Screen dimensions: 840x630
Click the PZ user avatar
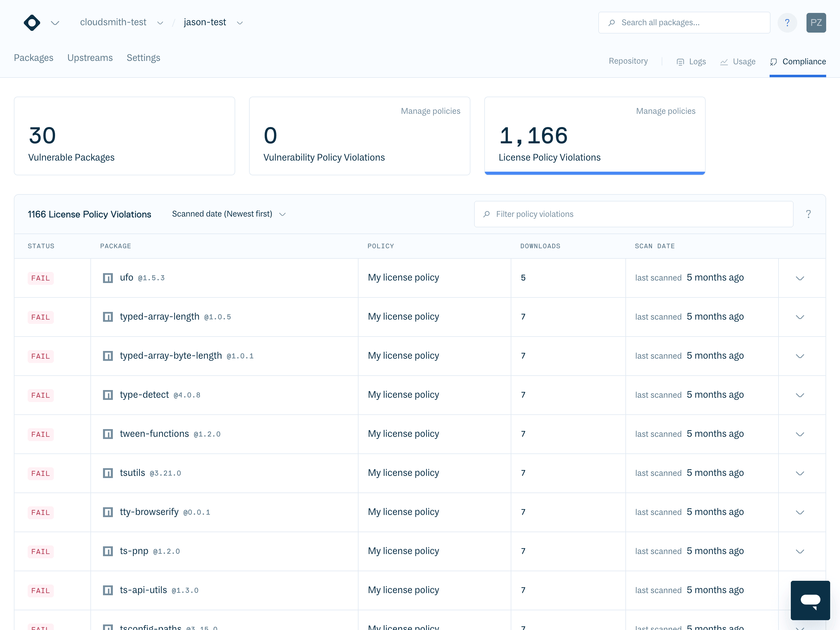coord(816,22)
